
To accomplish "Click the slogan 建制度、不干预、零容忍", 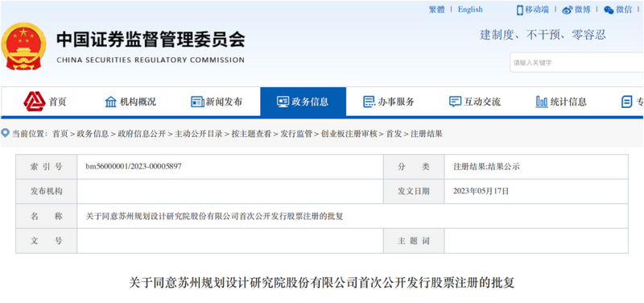I will (x=543, y=35).
